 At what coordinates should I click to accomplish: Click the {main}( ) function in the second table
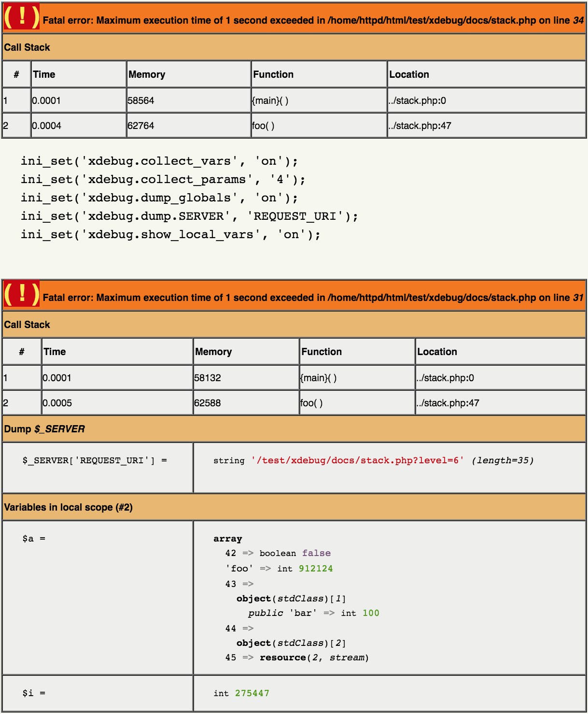pyautogui.click(x=319, y=378)
